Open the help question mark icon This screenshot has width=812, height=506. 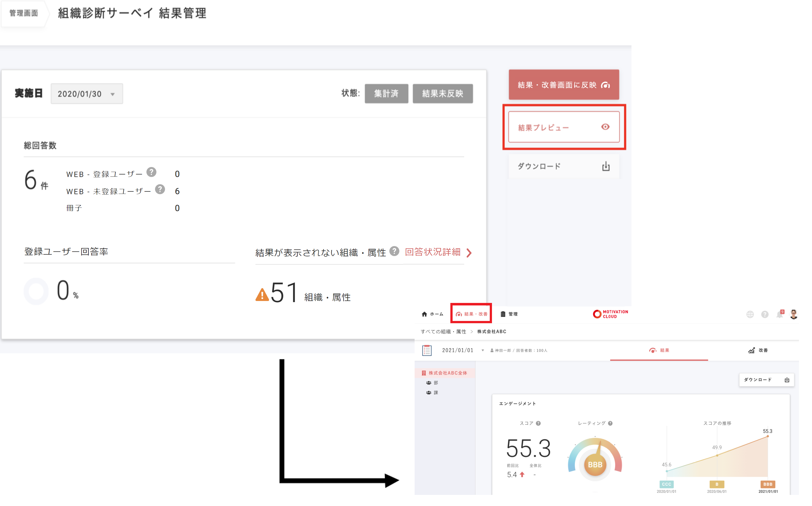pyautogui.click(x=765, y=314)
